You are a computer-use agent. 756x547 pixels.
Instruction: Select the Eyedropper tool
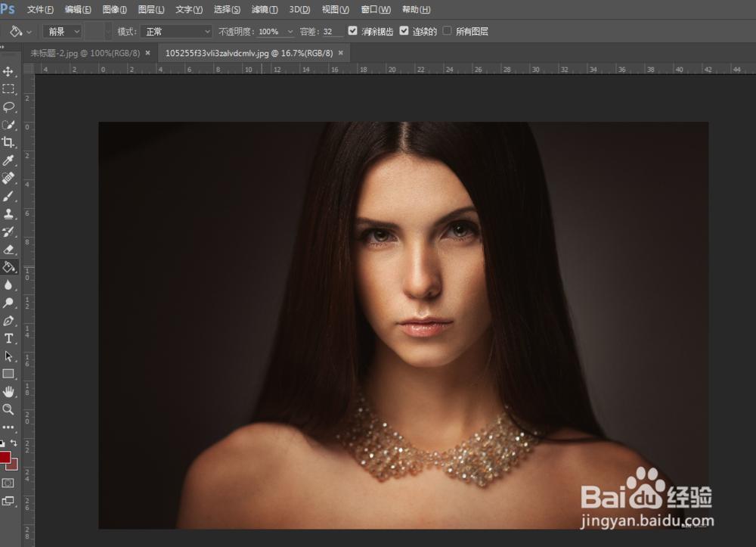click(x=8, y=160)
